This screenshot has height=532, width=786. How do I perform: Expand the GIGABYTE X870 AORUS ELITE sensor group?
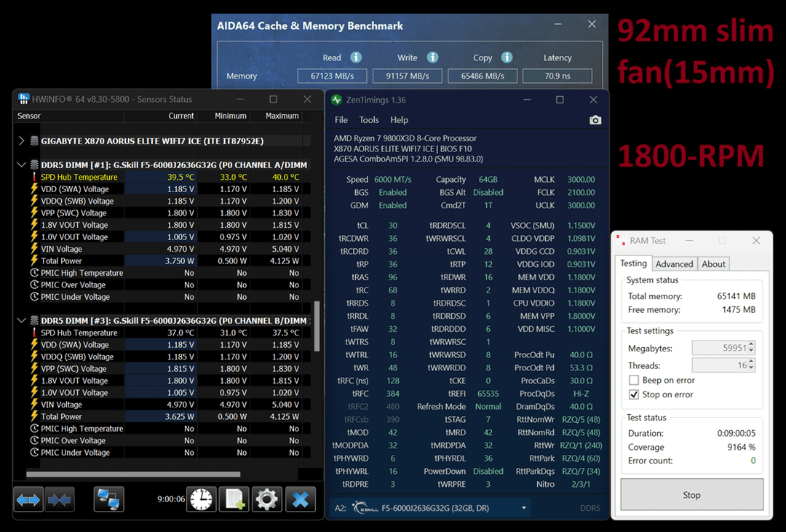[x=21, y=140]
